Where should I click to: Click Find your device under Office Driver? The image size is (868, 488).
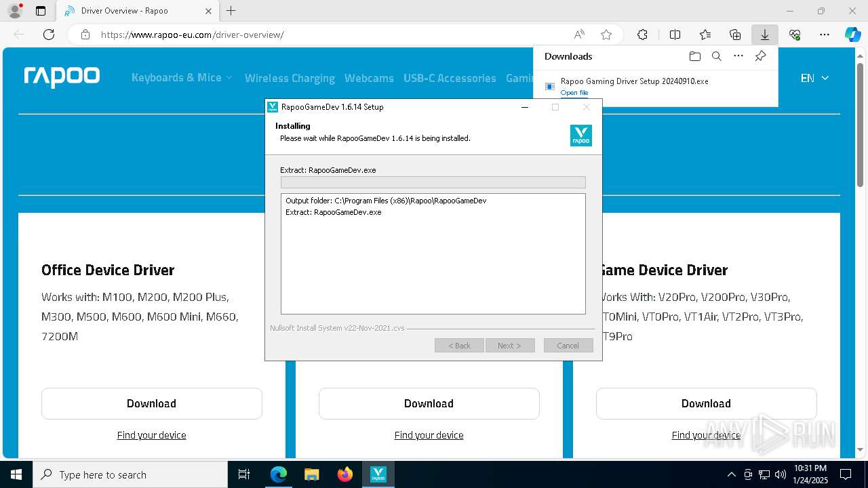point(152,435)
